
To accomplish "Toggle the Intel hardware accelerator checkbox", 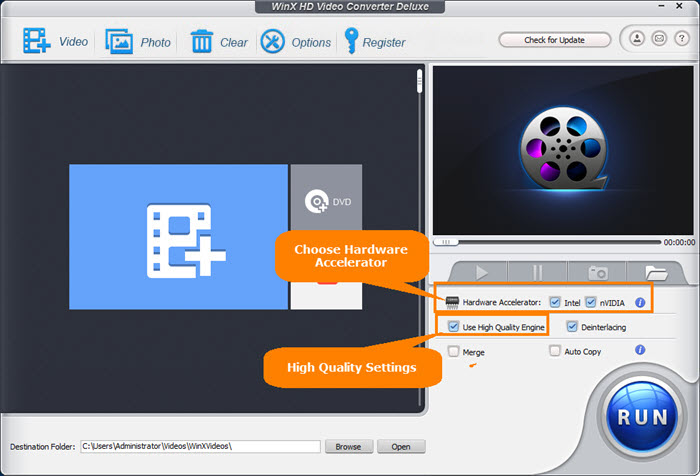I will (x=554, y=302).
